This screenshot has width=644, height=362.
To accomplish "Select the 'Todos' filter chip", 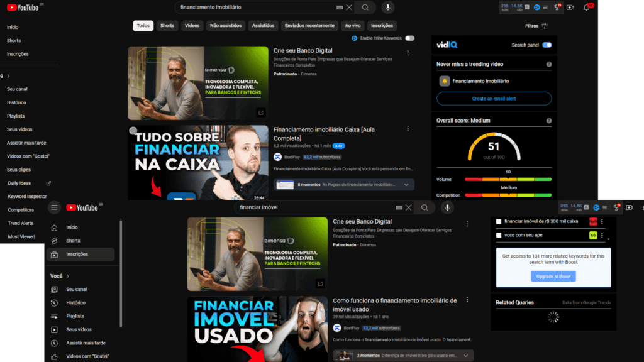I will click(x=143, y=26).
